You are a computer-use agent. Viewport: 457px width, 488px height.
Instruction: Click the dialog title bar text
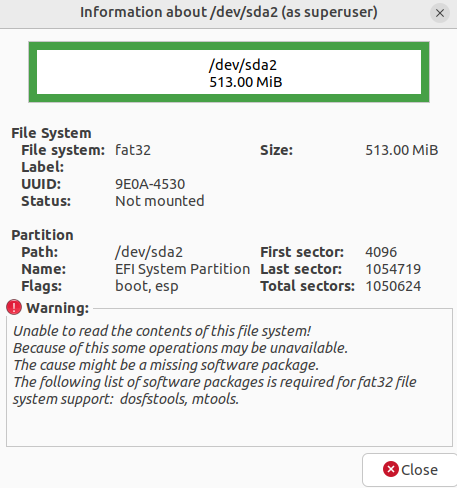click(x=229, y=12)
